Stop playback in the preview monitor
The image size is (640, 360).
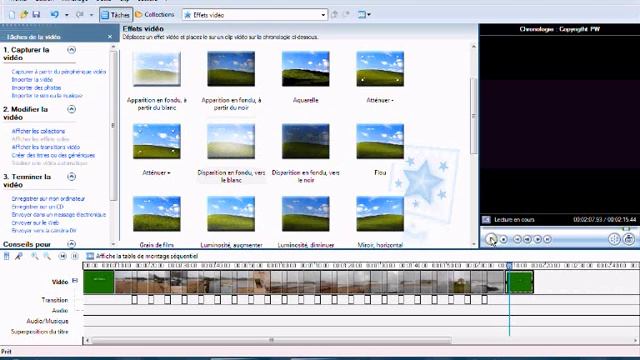(504, 239)
